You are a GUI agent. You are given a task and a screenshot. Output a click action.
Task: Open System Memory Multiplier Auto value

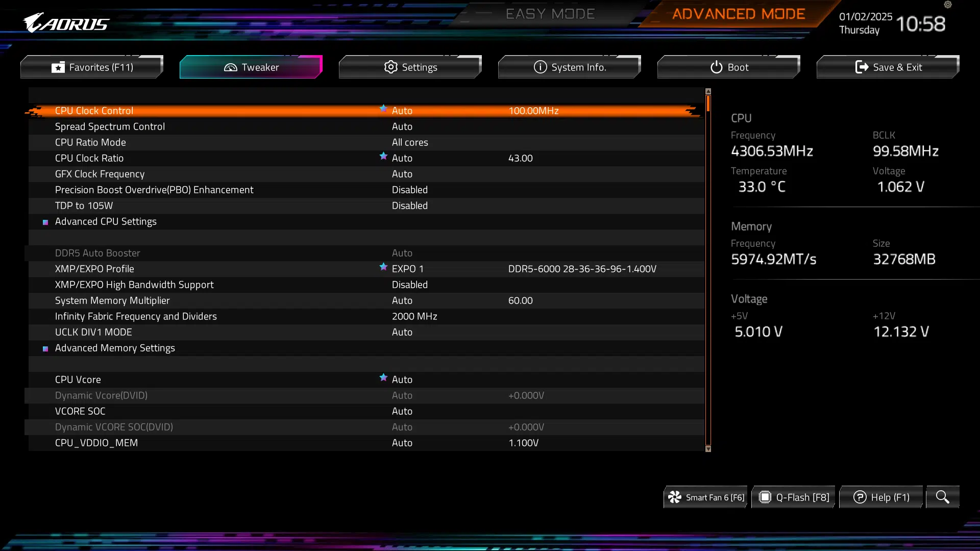coord(402,300)
